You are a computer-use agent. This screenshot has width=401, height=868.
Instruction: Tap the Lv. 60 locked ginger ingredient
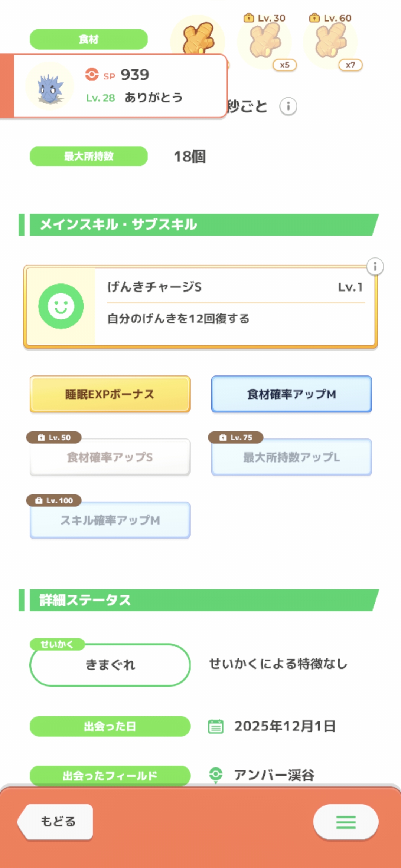click(330, 42)
